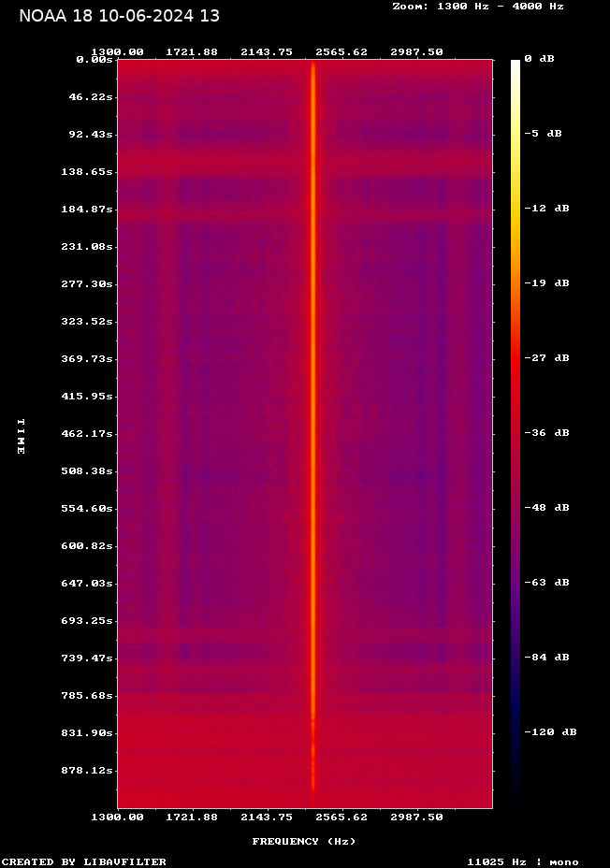Viewport: 610px width, 868px height.
Task: Select the 0.00s time axis marker
Action: coord(94,59)
